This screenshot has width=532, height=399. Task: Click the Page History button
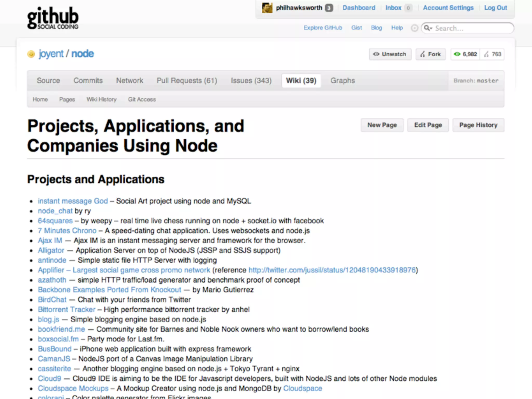point(478,125)
